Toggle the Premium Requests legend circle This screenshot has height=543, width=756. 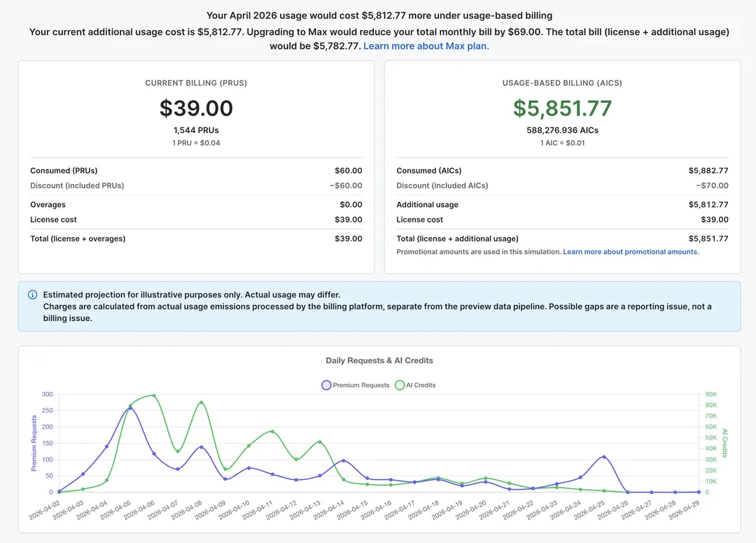pyautogui.click(x=326, y=385)
